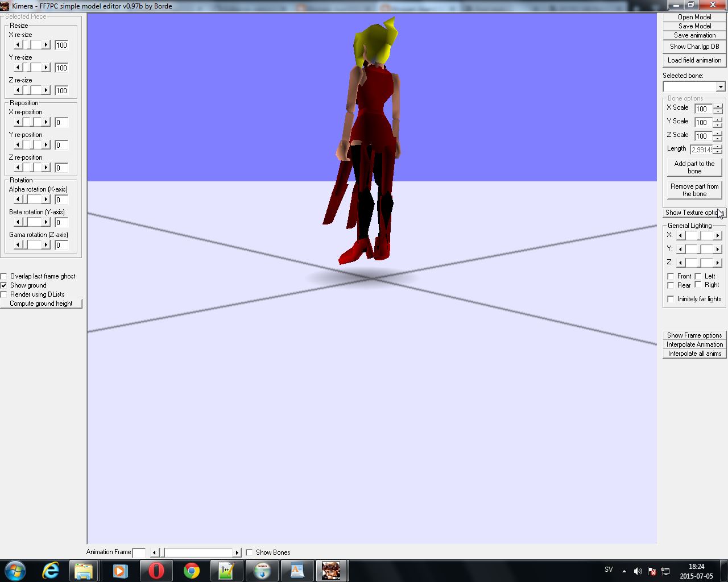728x582 pixels.
Task: Click the X re-size value field
Action: 61,45
